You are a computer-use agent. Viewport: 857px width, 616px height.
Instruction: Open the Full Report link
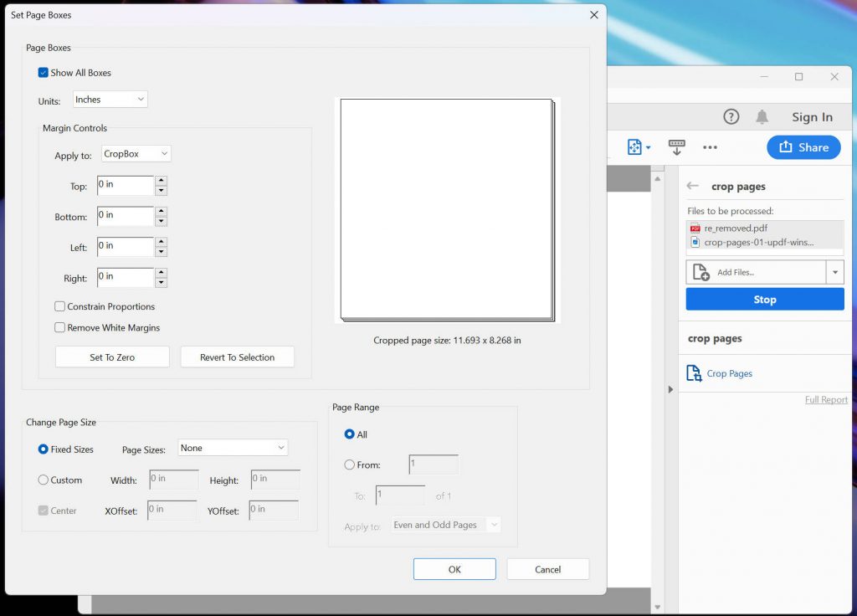[x=826, y=399]
